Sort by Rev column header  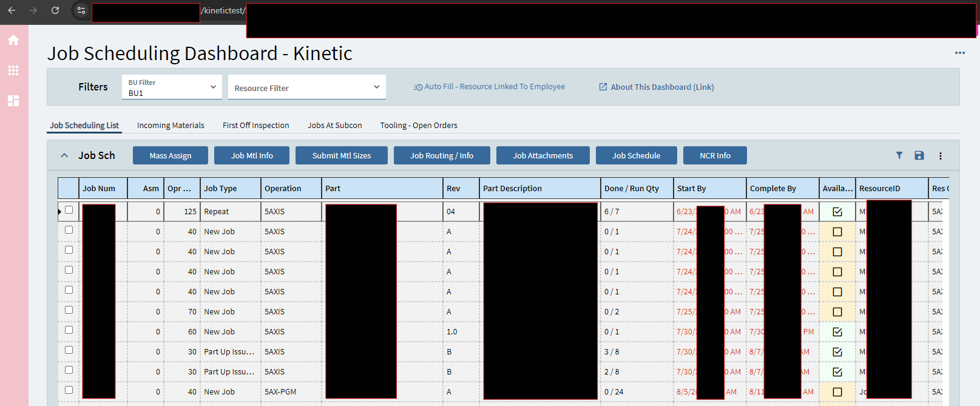click(461, 188)
